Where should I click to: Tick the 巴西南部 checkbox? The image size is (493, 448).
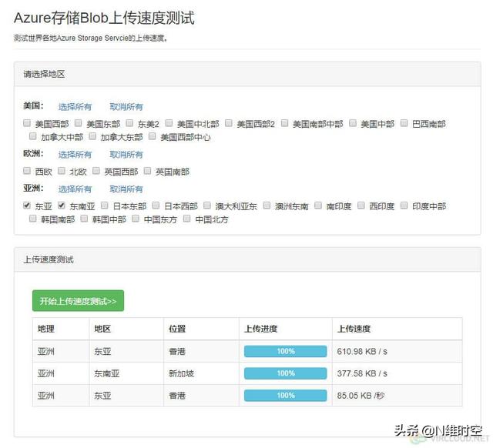pos(404,123)
